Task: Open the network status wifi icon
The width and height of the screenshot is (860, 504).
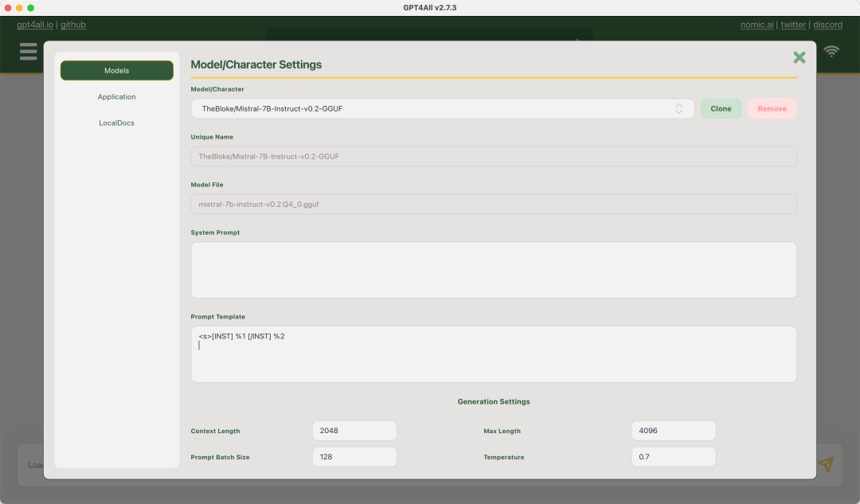Action: pos(831,52)
